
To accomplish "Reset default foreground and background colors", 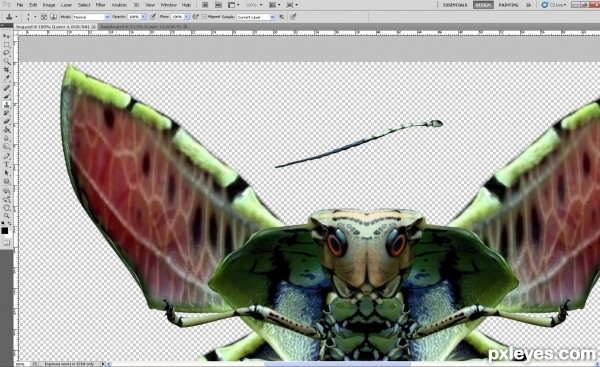I will 3,223.
